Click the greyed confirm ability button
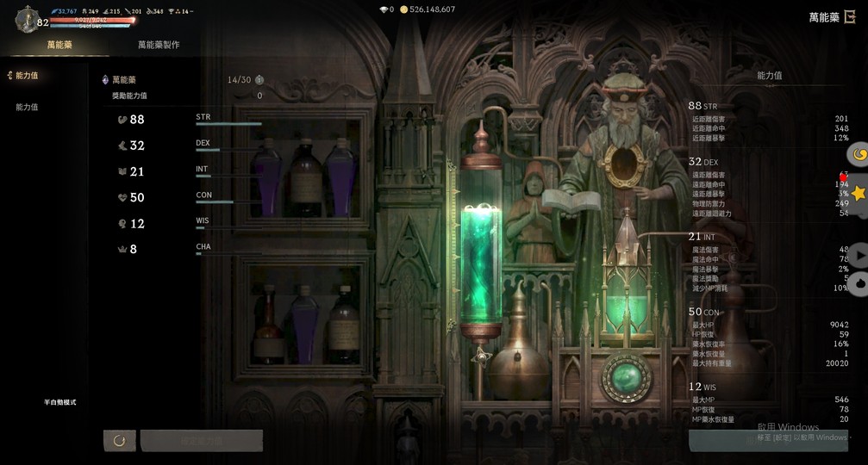The width and height of the screenshot is (868, 465). point(202,441)
